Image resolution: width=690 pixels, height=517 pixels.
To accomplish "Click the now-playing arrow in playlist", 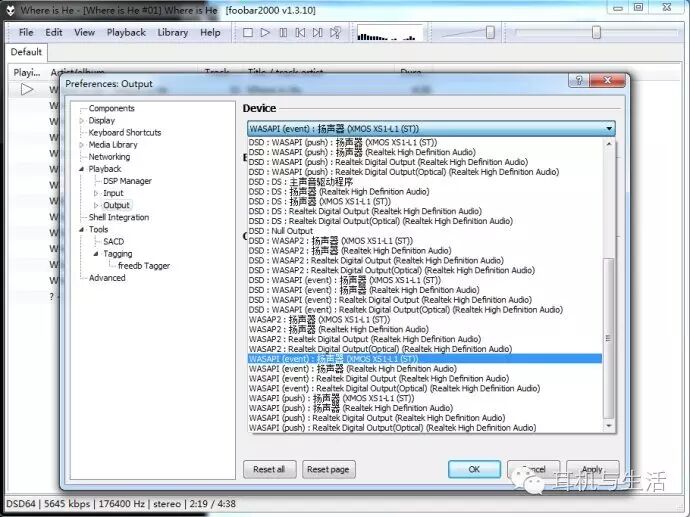I will click(x=27, y=89).
